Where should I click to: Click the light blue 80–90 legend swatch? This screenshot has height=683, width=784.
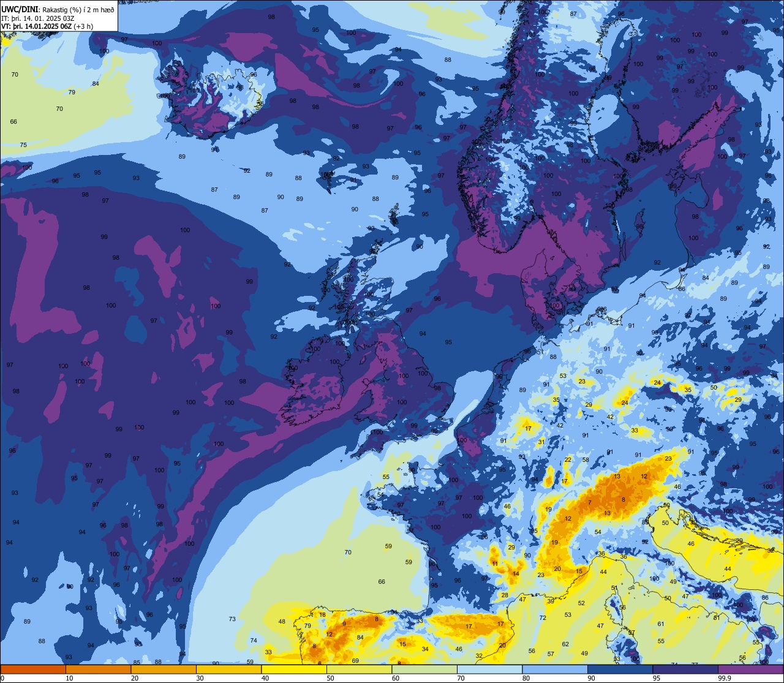pos(555,669)
